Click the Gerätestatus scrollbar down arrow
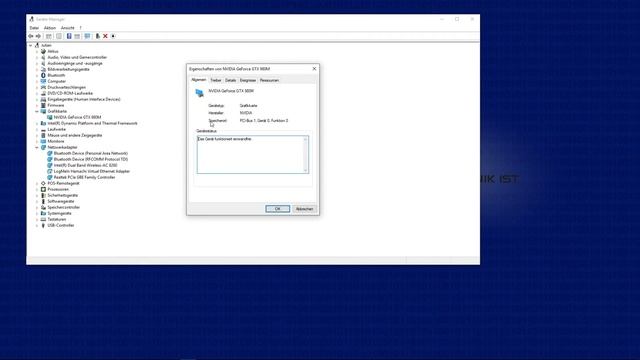Viewport: 640px width, 360px height. coord(305,170)
